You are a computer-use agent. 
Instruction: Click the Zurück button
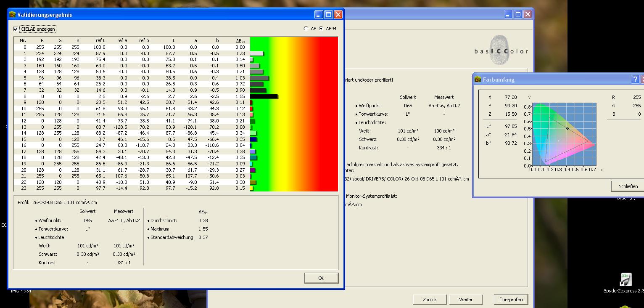430,300
